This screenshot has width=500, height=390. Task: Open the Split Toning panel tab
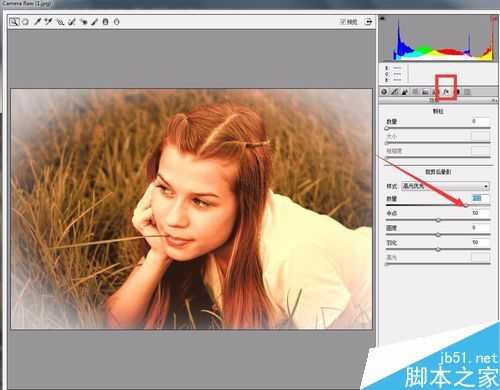pyautogui.click(x=425, y=92)
